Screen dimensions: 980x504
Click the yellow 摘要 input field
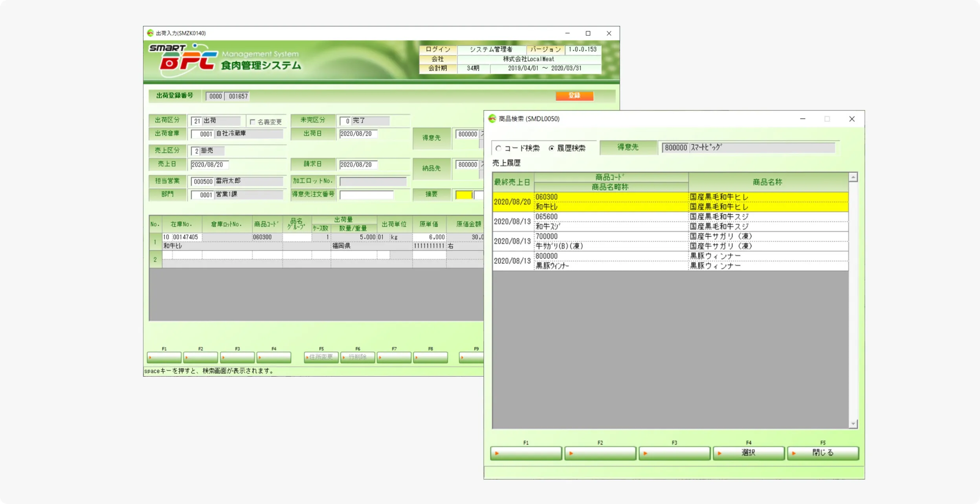pos(464,195)
